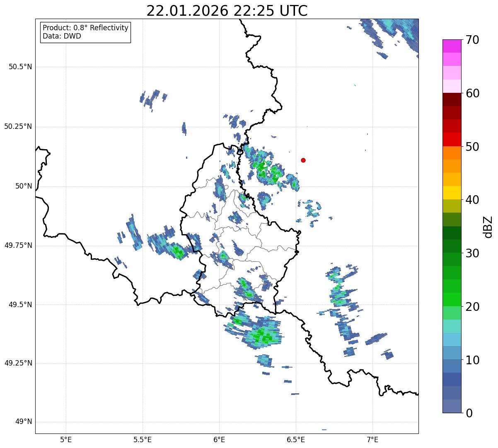Click the colorbar tick label 10
This screenshot has height=448, width=498.
point(472,360)
